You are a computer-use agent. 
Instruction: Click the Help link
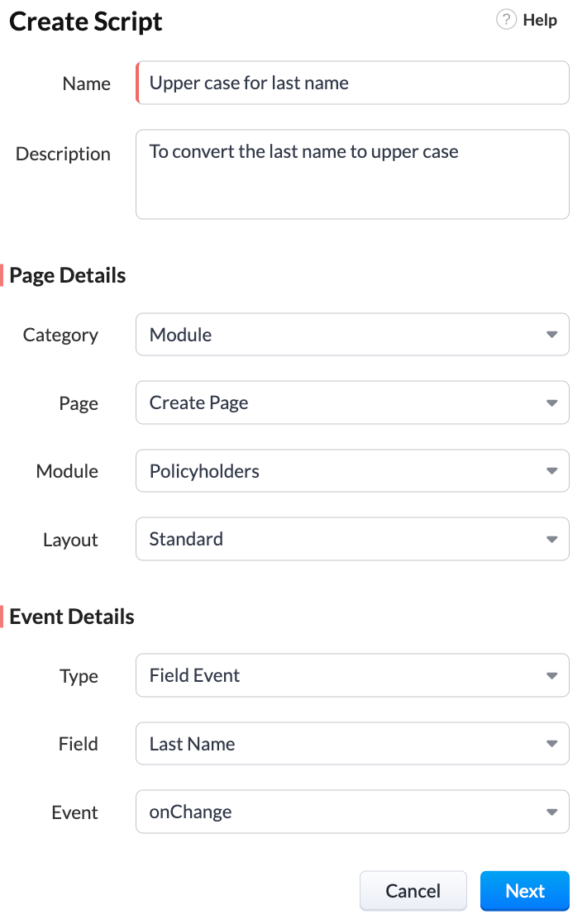pyautogui.click(x=538, y=20)
